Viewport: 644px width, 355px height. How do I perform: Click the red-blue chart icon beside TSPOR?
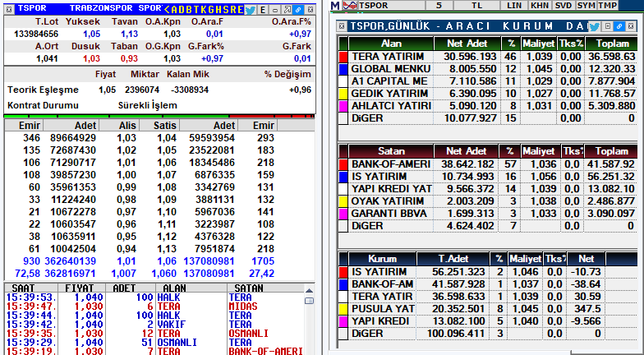pos(350,5)
